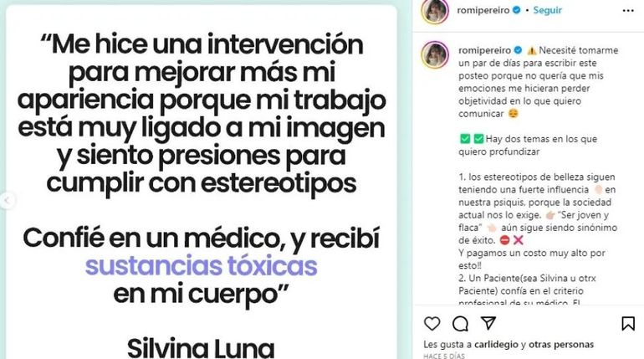
Task: Share the post via paper plane icon
Action: pyautogui.click(x=488, y=323)
